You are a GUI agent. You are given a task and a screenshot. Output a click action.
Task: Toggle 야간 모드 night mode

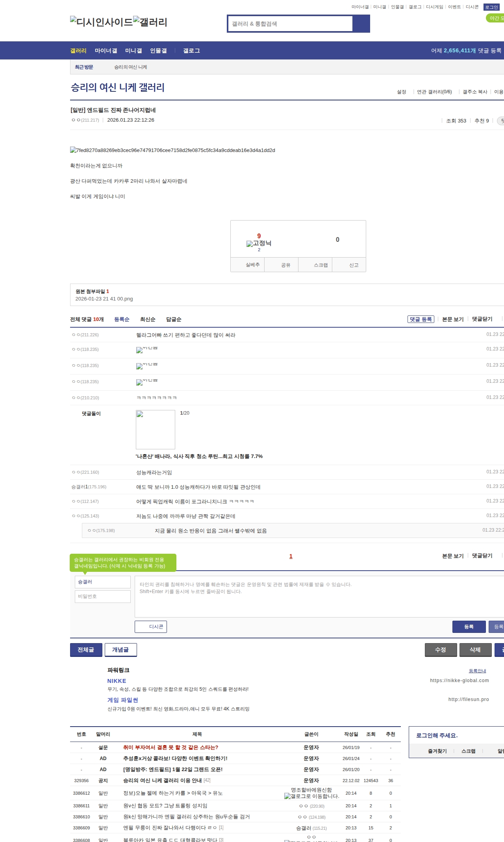point(495,18)
